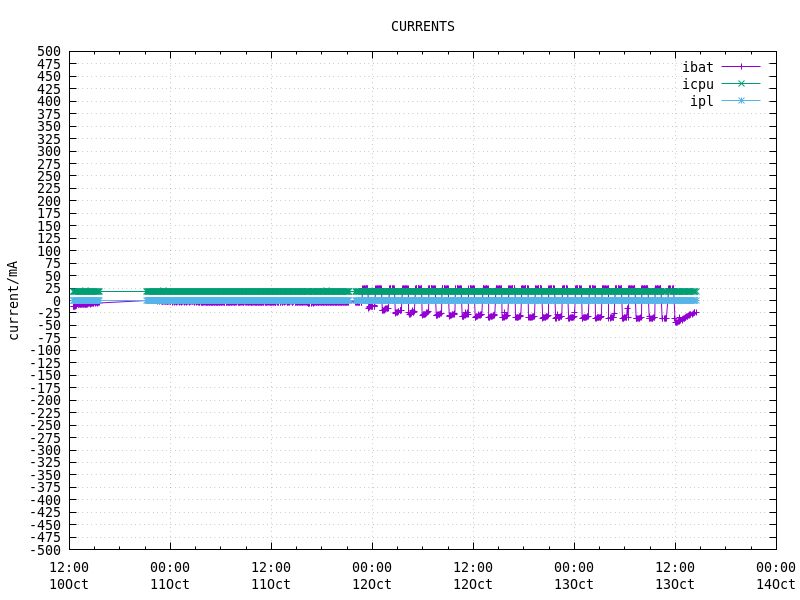Viewport: 800px width, 600px height.
Task: Toggle the ipl legend label
Action: point(701,101)
